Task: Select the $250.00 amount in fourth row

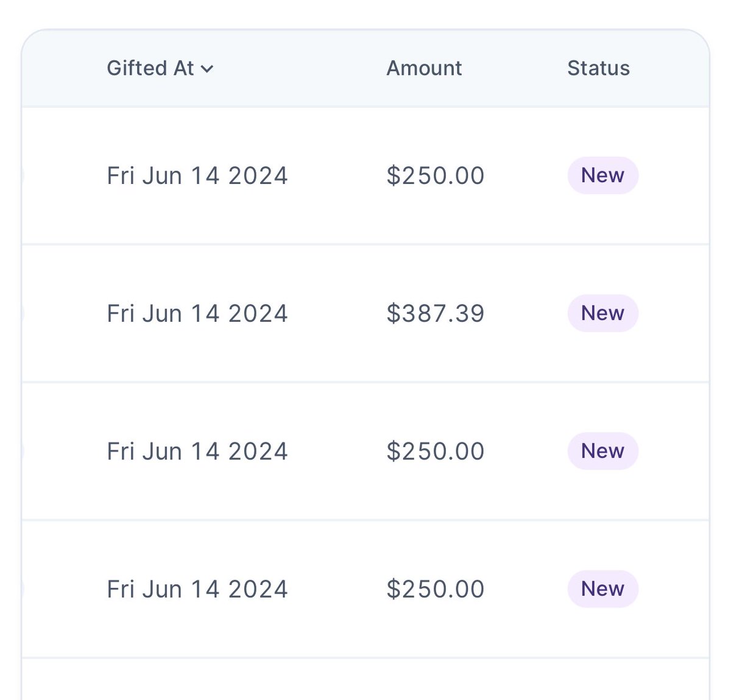Action: pyautogui.click(x=435, y=589)
